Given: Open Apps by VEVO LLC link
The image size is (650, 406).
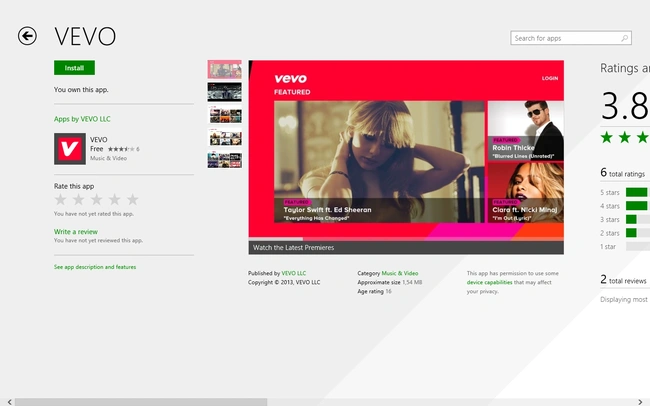Looking at the screenshot, I should 82,119.
